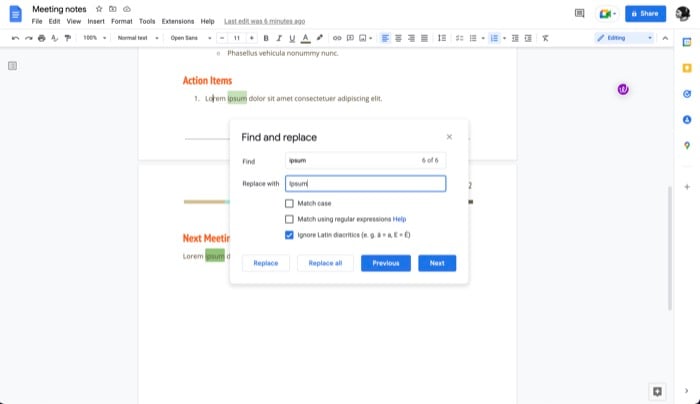
Task: Get add-ons with plus icon
Action: click(x=687, y=187)
